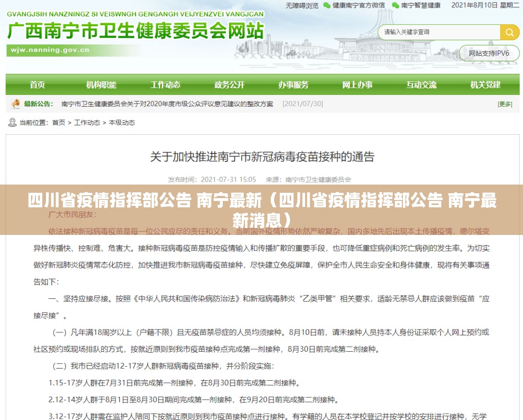Click the line 2.12-14岁人群于8月1日至8月30日
523x420 pixels.
[x=194, y=400]
